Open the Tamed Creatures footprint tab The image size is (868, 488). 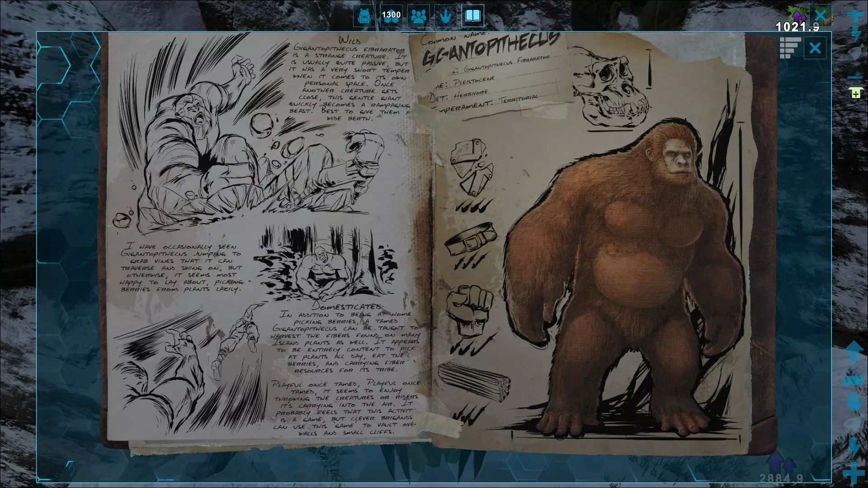pos(446,16)
